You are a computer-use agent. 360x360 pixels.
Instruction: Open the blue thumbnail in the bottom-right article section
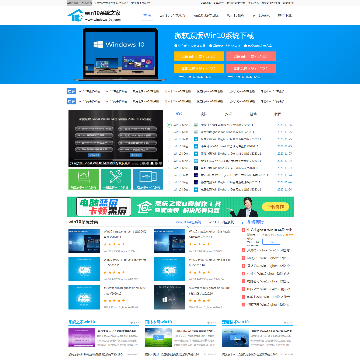click(x=235, y=337)
